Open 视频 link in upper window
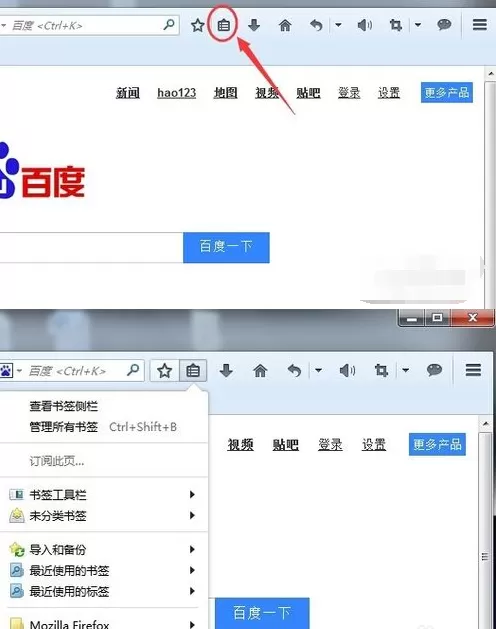The image size is (496, 629). tap(267, 93)
